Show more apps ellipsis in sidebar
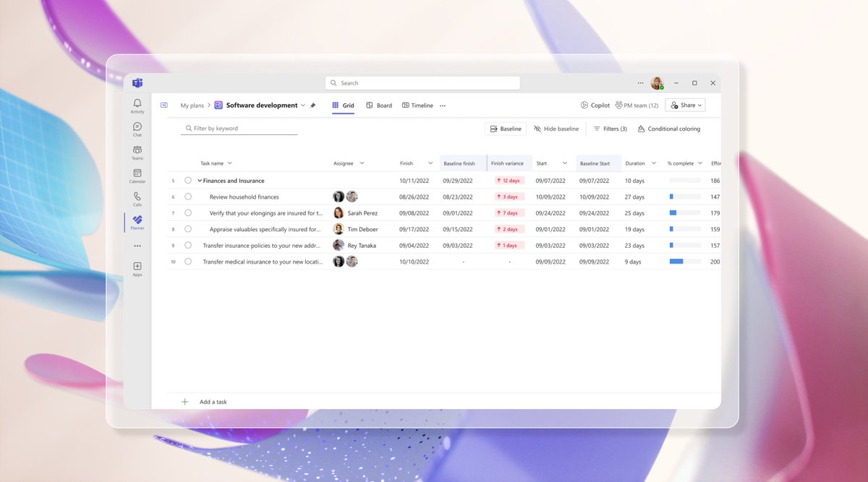Screen dimensions: 868x482 [137, 246]
